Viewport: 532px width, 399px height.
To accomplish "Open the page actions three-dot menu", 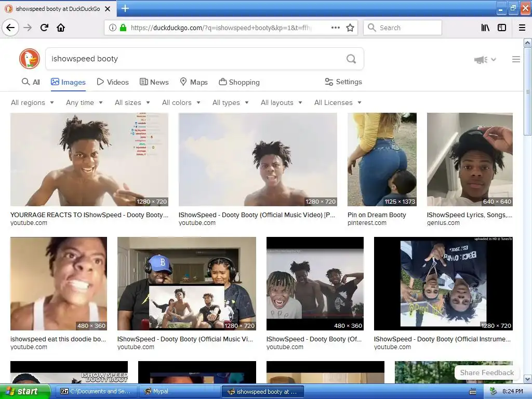I will point(336,28).
